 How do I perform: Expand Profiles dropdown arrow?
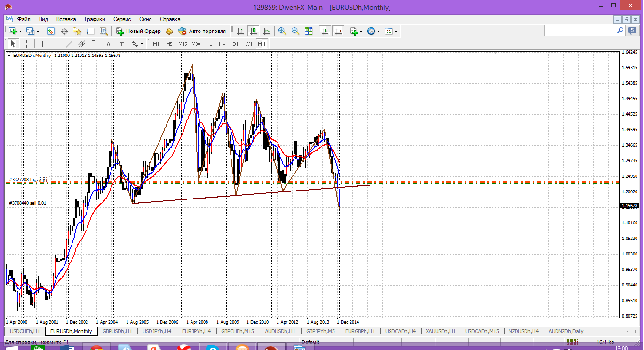(x=38, y=32)
